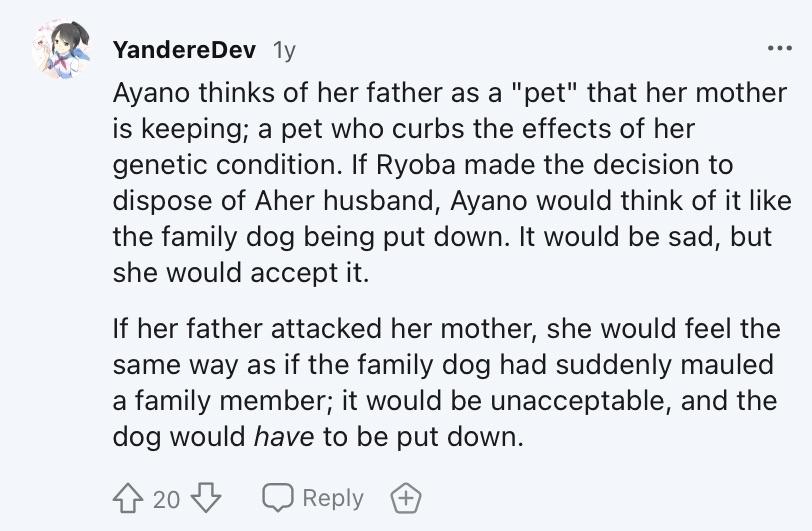Give an award with the plus badge icon

[x=403, y=498]
